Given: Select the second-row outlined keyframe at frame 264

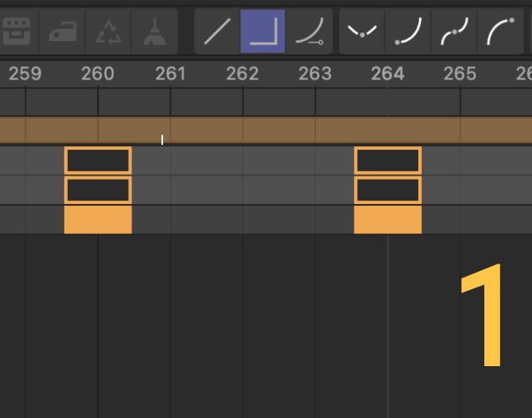Looking at the screenshot, I should (388, 190).
